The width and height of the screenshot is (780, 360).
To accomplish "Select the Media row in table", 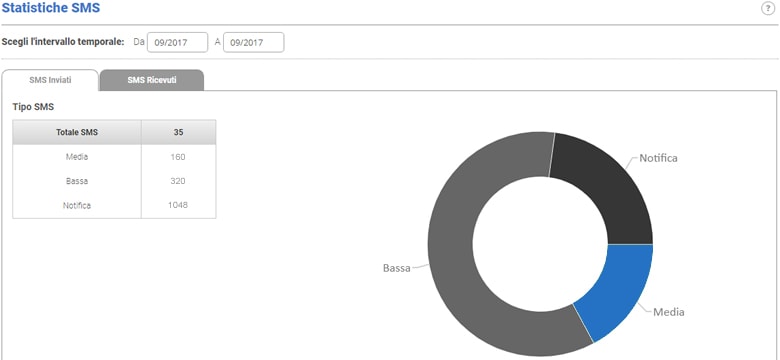I will (114, 157).
